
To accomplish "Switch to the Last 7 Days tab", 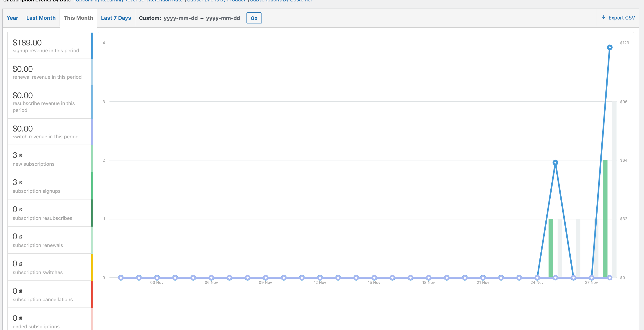I will (x=116, y=18).
